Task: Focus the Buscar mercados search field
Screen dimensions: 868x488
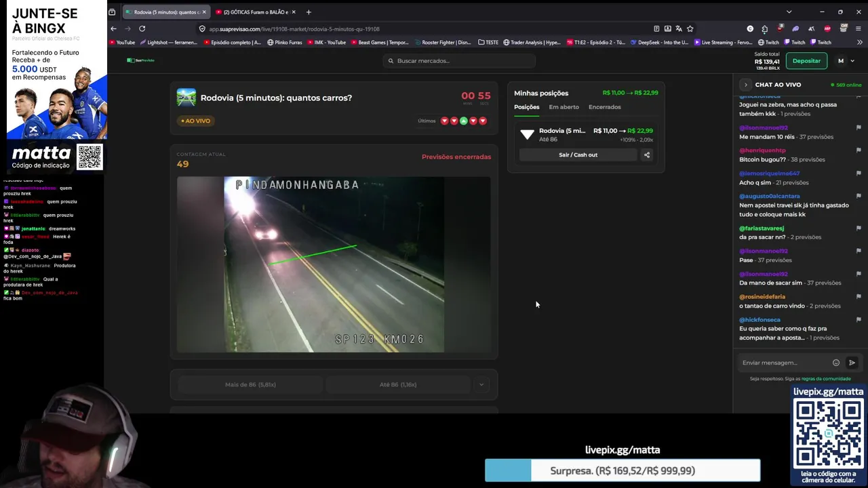Action: point(459,61)
